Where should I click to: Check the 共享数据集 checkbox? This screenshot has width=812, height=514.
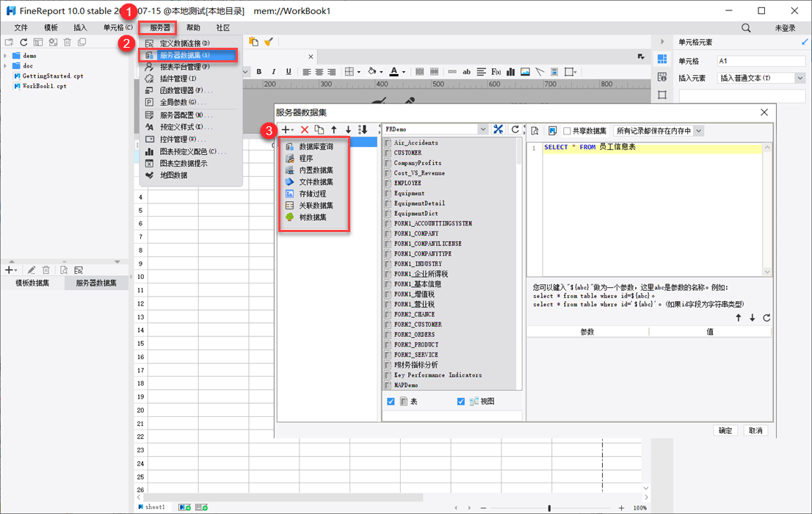(x=567, y=131)
